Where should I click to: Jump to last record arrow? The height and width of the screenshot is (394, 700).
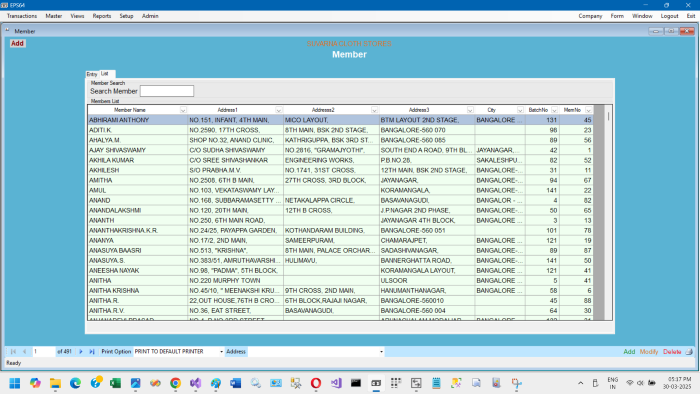point(92,352)
